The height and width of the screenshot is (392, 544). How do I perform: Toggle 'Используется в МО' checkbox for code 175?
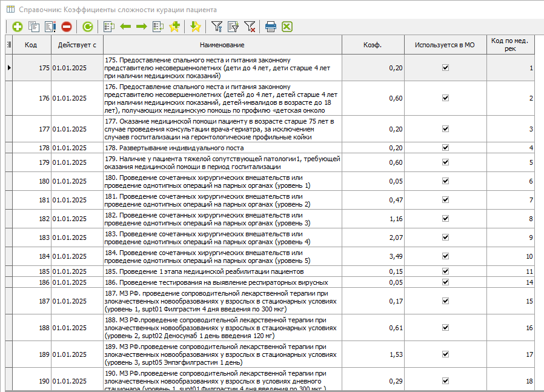[x=445, y=68]
